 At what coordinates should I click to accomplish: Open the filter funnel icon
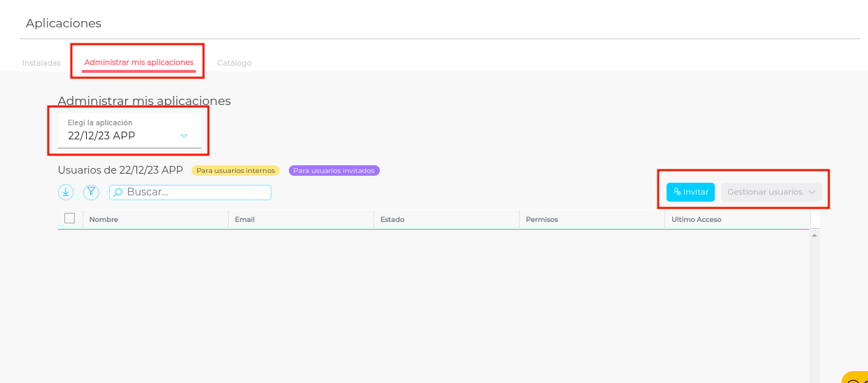pyautogui.click(x=91, y=192)
